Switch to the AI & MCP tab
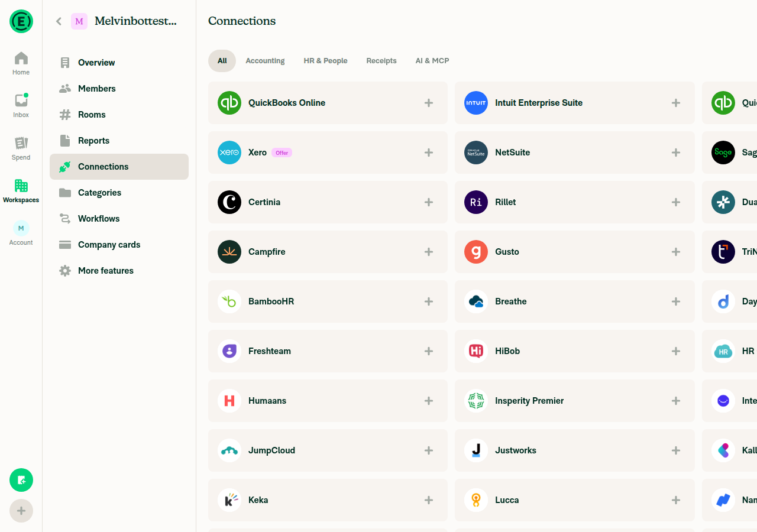 (x=432, y=61)
